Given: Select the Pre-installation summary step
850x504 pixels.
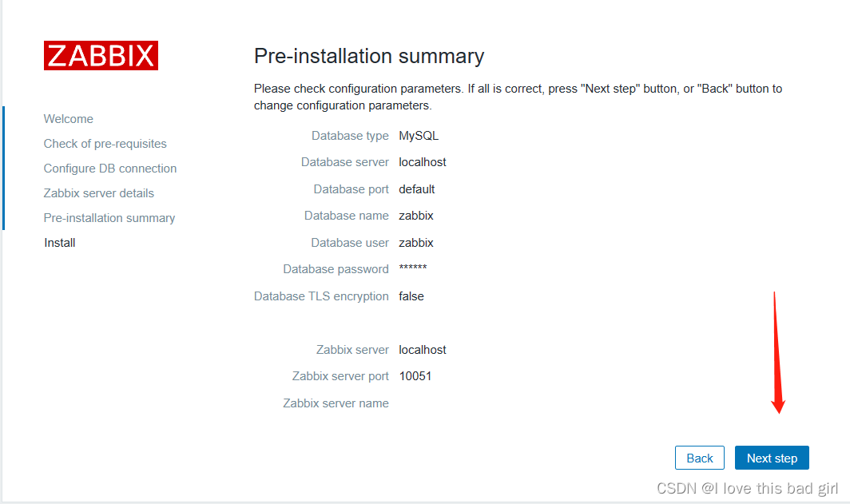Looking at the screenshot, I should pyautogui.click(x=109, y=217).
